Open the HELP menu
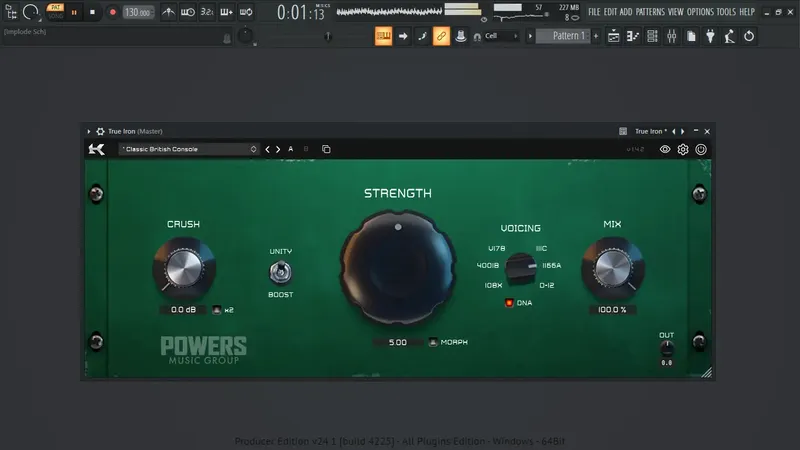Viewport: 800px width, 450px height. click(x=747, y=12)
